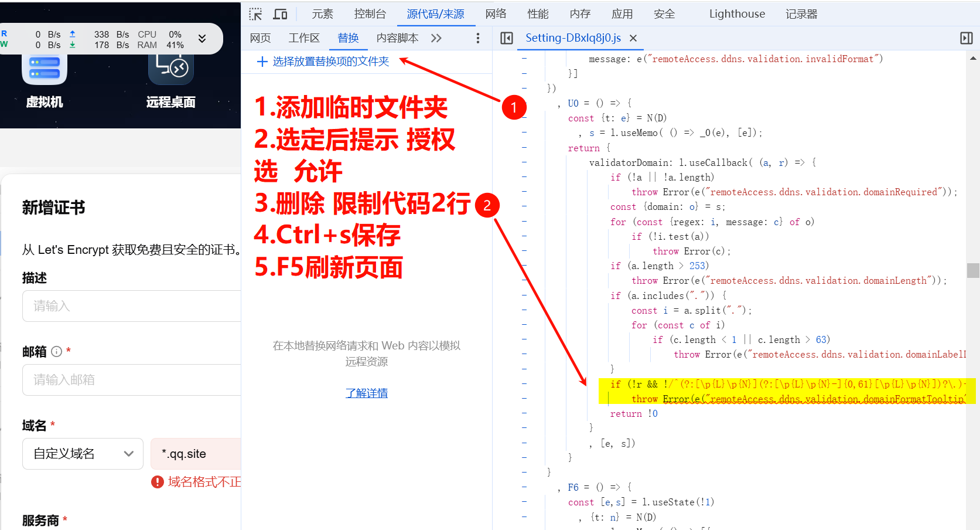Open the Setting-DBxlq8j0.js file tab
The height and width of the screenshot is (530, 980).
pos(573,38)
